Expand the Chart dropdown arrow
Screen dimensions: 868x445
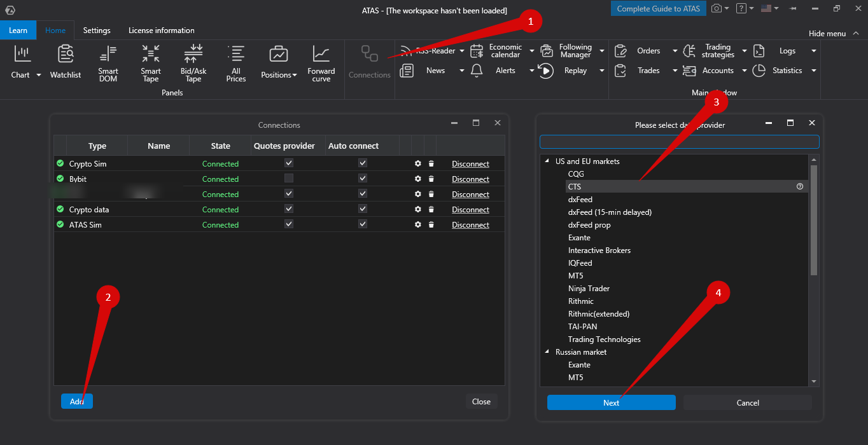coord(38,75)
